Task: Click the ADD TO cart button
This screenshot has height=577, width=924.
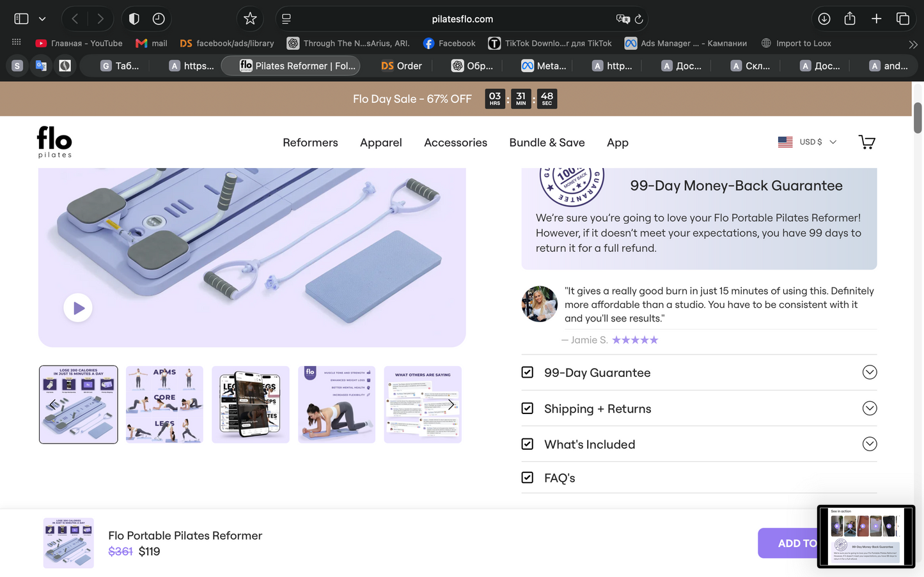Action: point(788,543)
